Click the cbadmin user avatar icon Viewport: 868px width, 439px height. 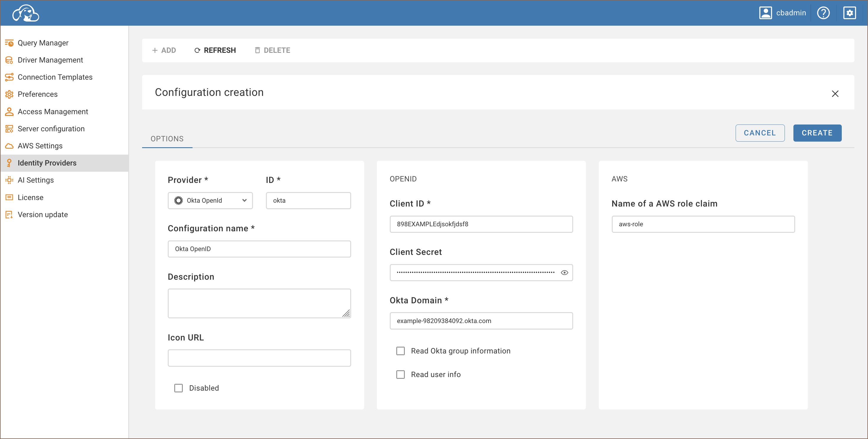point(765,13)
